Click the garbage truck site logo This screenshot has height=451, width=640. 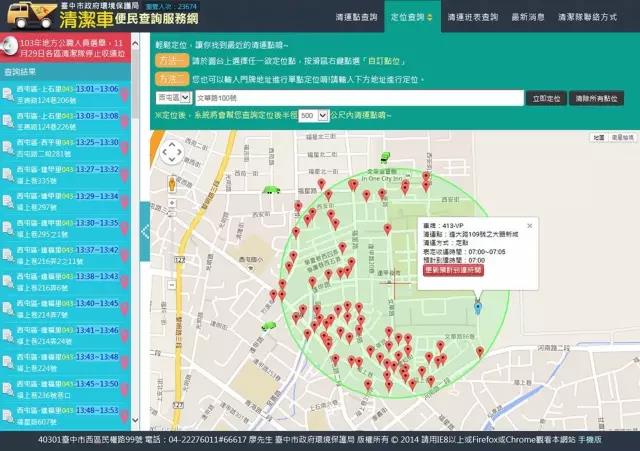coord(31,15)
